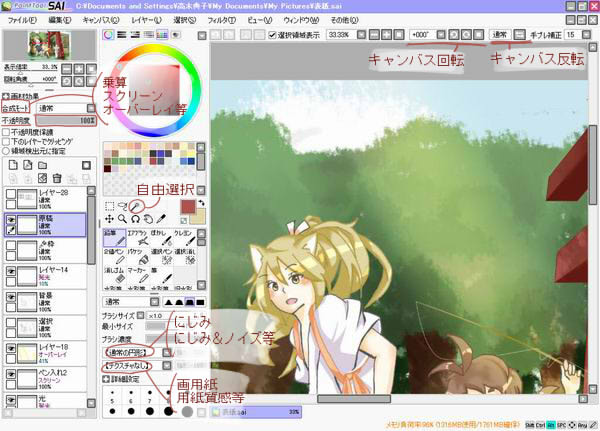
Task: Open the テクスチャなし texture dropdown
Action: pos(167,366)
